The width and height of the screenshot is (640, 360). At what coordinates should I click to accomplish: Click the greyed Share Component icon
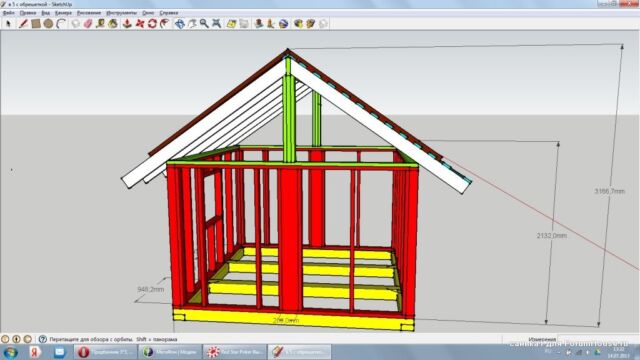[323, 24]
